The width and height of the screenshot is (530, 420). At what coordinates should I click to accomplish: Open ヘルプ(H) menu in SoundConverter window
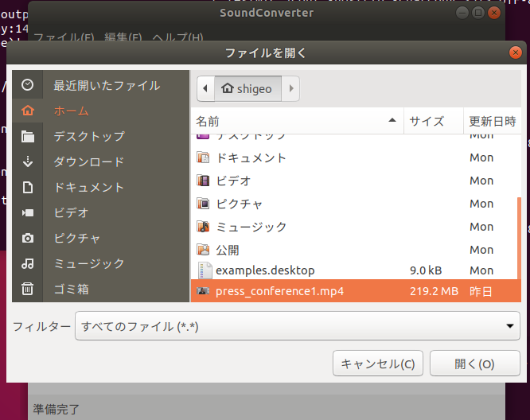point(177,37)
